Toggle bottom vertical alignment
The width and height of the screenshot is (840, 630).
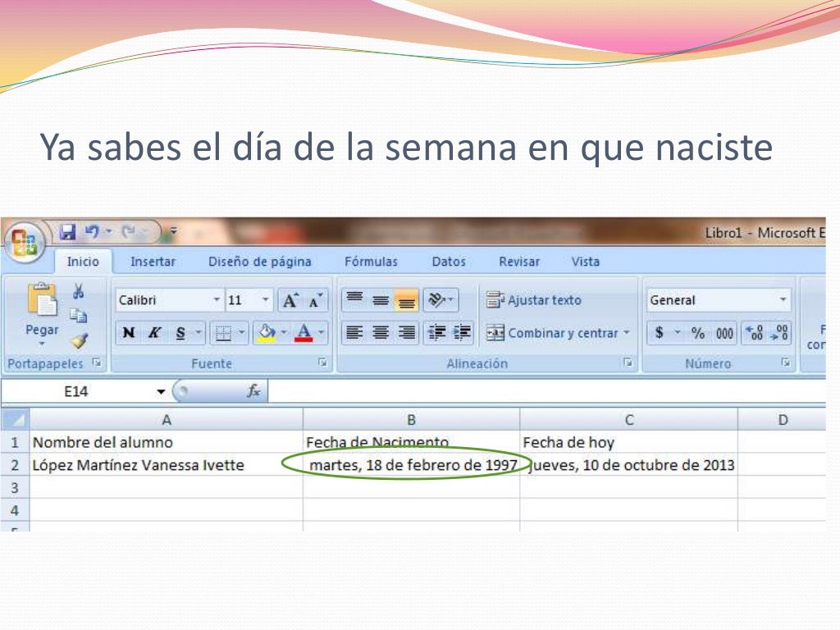pyautogui.click(x=407, y=300)
